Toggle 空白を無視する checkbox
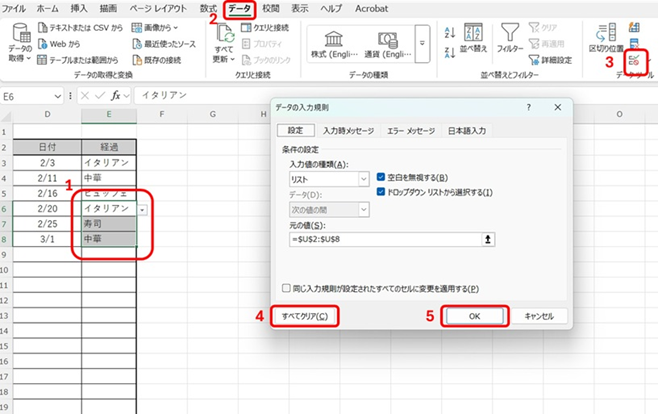Screen dimensions: 658x414 [x=381, y=177]
